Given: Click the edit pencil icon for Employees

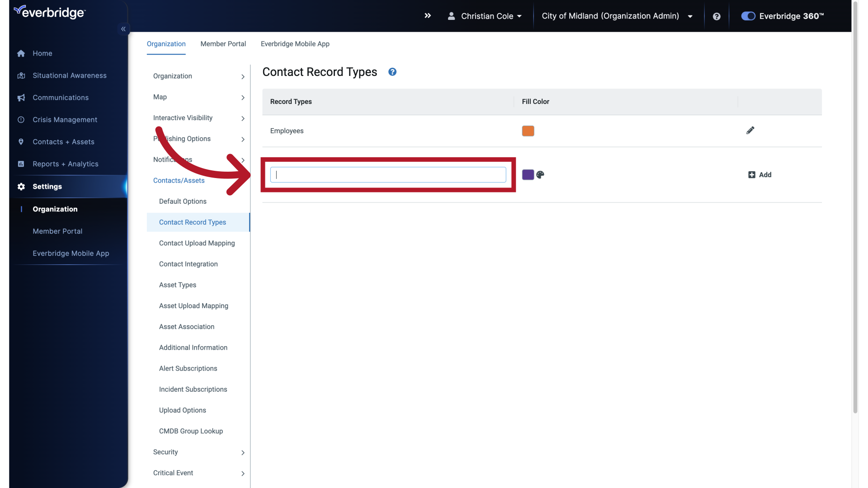Looking at the screenshot, I should coord(750,131).
